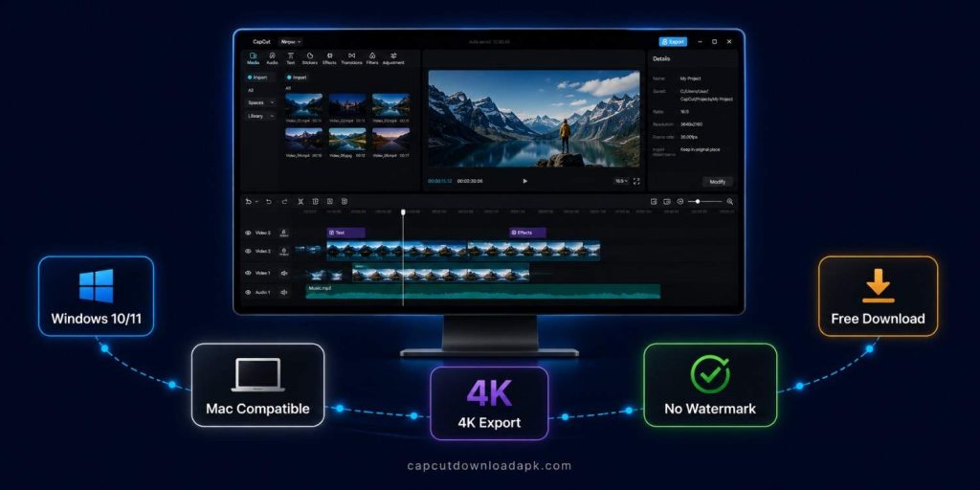The width and height of the screenshot is (980, 490).
Task: Click the total duration timecode 00:02:30:06
Action: pyautogui.click(x=470, y=181)
